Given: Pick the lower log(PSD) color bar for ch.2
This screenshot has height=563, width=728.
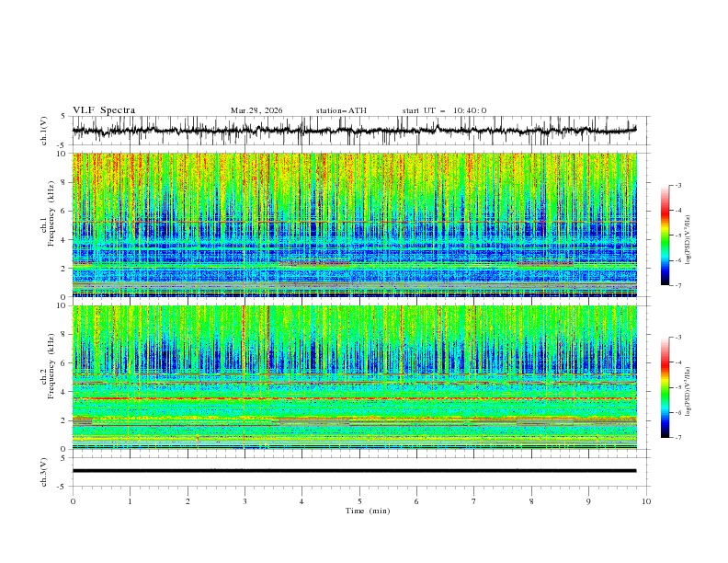Looking at the screenshot, I should click(665, 387).
